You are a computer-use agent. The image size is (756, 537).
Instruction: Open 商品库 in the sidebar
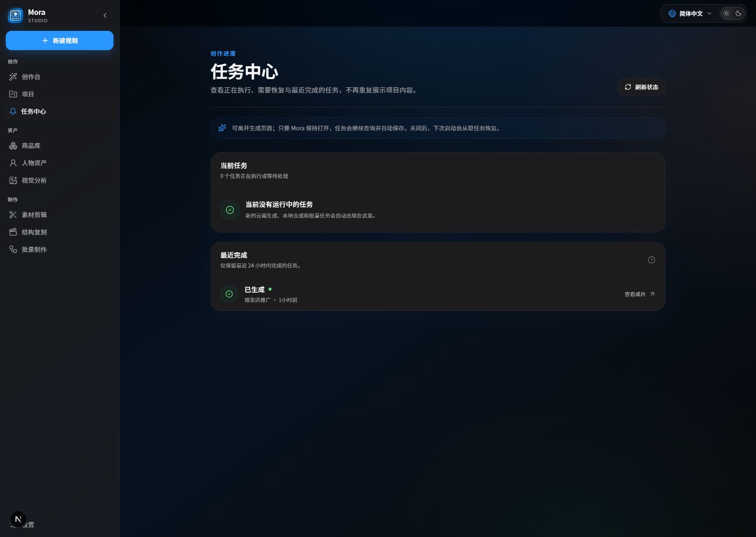pos(60,146)
